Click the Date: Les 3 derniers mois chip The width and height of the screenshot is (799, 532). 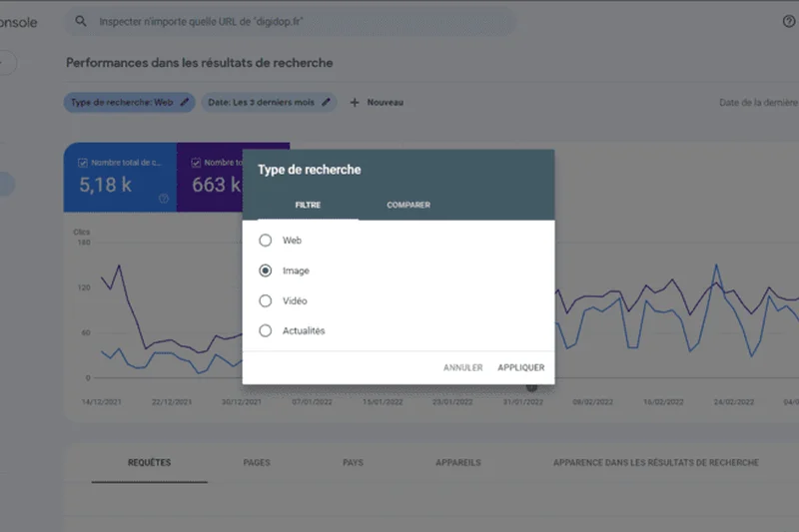point(269,103)
